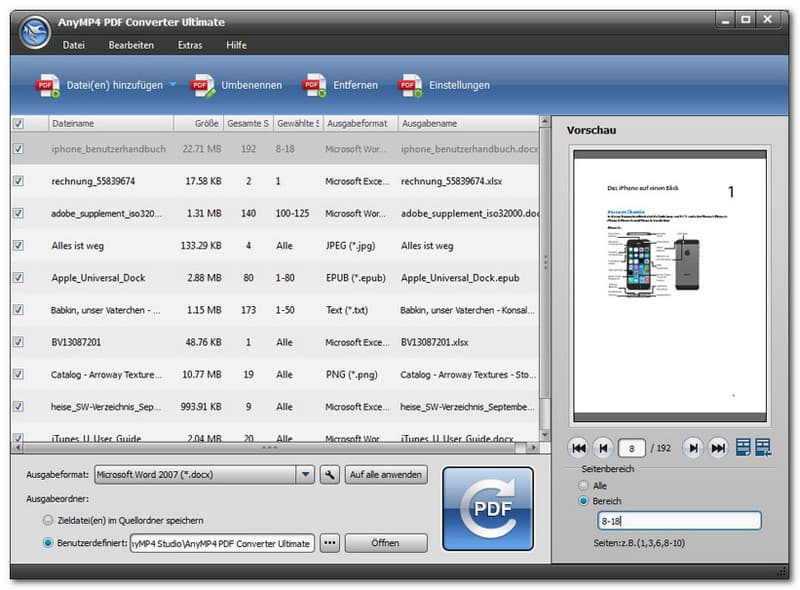Screen dimensions: 800x590
Task: Uncheck the rechnung_55839674 file checkbox
Action: (x=18, y=181)
